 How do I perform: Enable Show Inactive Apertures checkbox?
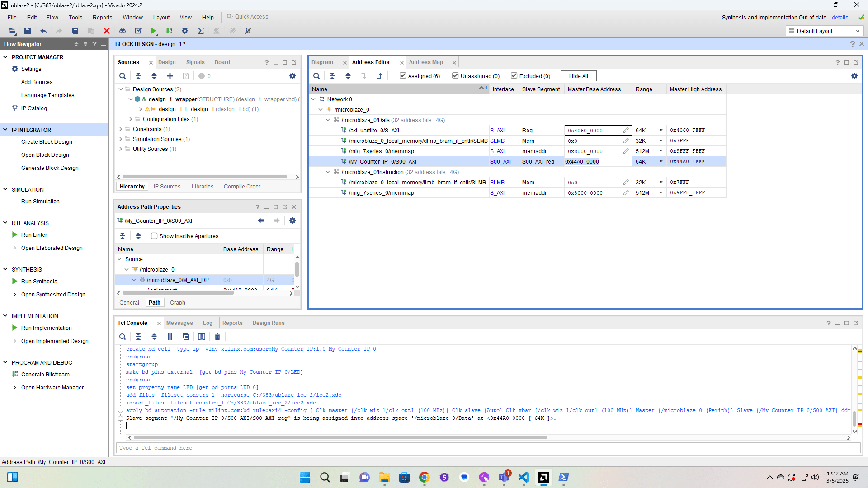pos(154,236)
